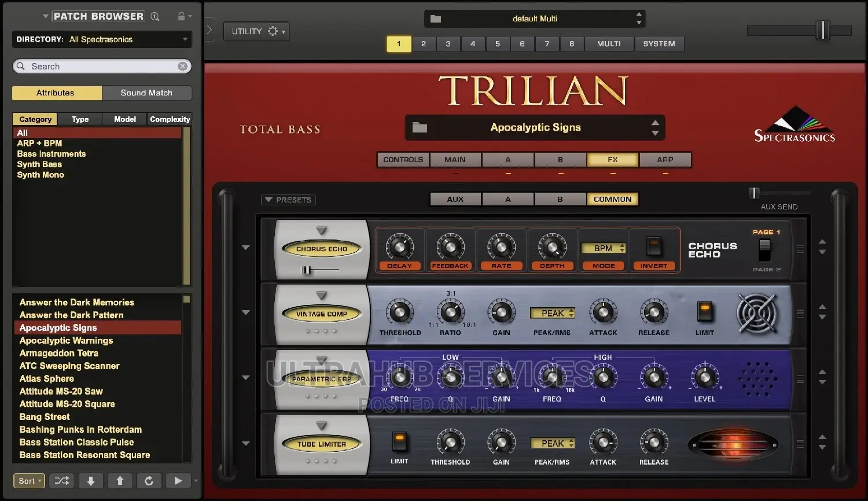
Task: Select Synth Bass category
Action: click(x=39, y=164)
